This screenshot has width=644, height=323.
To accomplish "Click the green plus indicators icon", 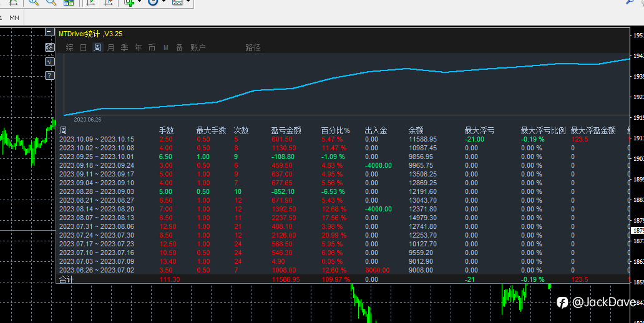I will click(129, 2).
